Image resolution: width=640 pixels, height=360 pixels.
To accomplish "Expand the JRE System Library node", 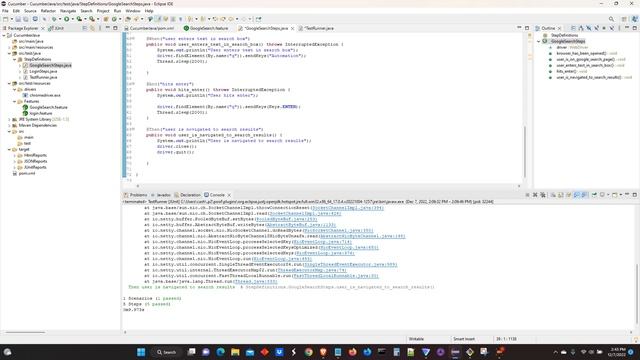I will [9, 120].
